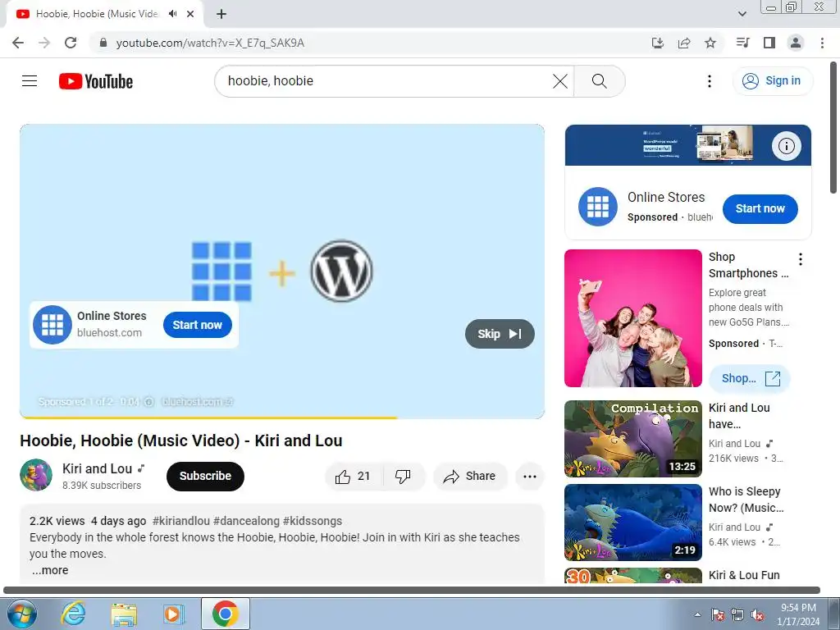The width and height of the screenshot is (840, 630).
Task: Open the YouTube hamburger guide menu
Action: (30, 81)
